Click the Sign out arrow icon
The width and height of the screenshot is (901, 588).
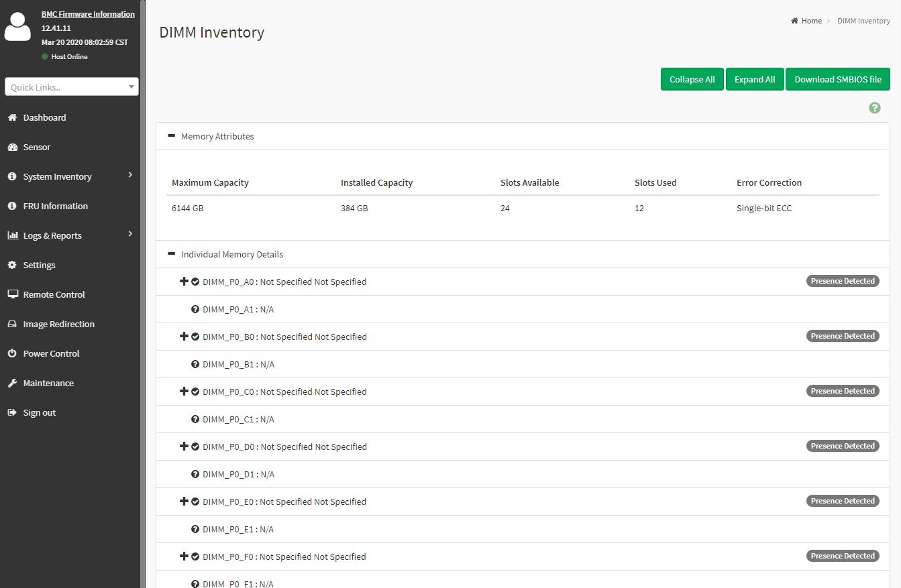12,412
